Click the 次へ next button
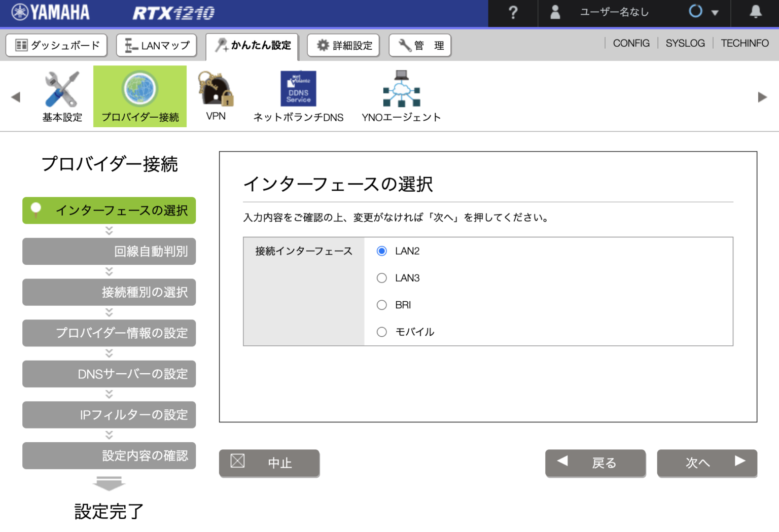This screenshot has height=532, width=779. [707, 463]
